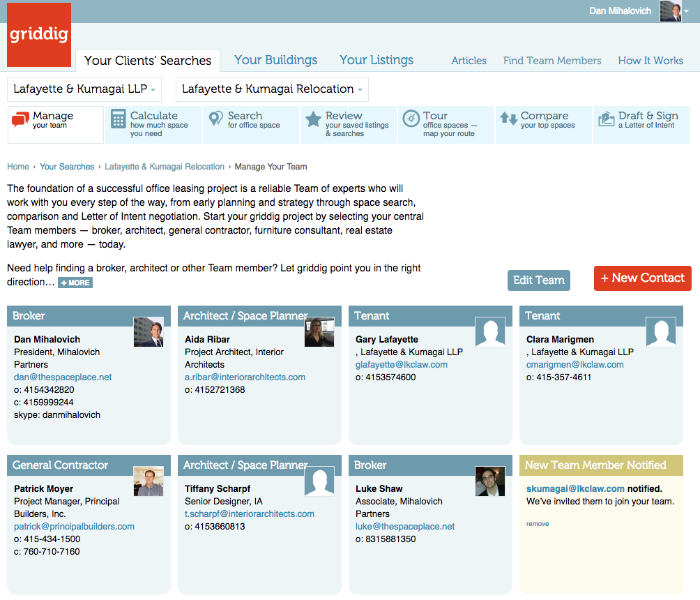Go to Lafayette & Kumagai Relocation breadcrumb

pos(165,167)
